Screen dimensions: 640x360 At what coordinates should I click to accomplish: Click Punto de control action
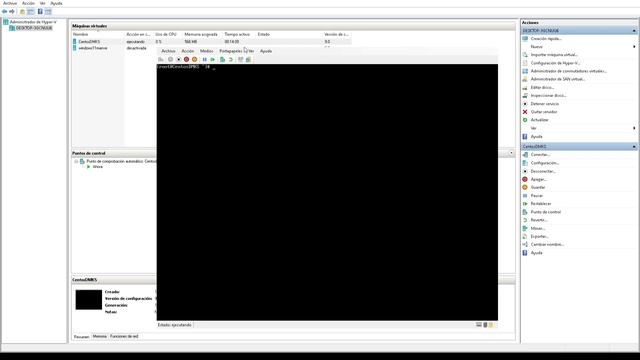pyautogui.click(x=546, y=212)
